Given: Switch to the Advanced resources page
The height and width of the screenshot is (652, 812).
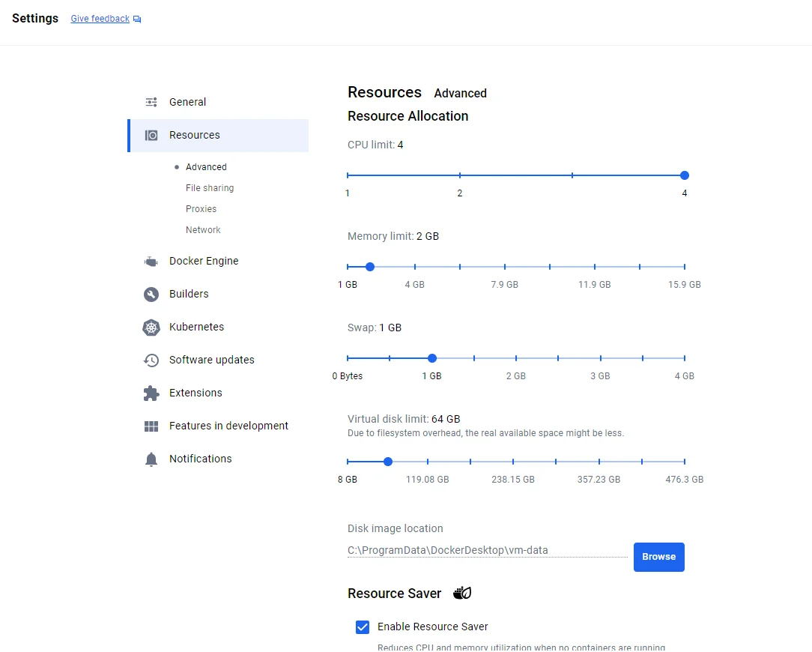Looking at the screenshot, I should click(x=204, y=166).
